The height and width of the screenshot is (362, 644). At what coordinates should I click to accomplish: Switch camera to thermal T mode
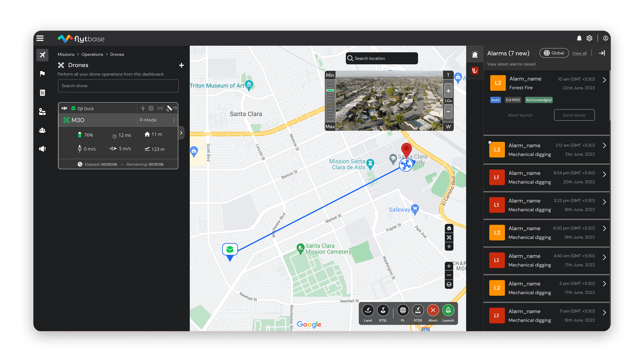pos(448,75)
